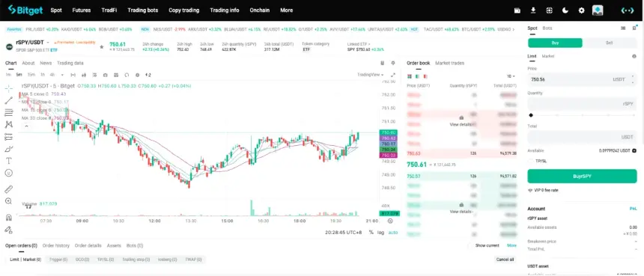The image size is (644, 276).
Task: Favorite rSPY/USDT with the star icon
Action: [x=101, y=47]
